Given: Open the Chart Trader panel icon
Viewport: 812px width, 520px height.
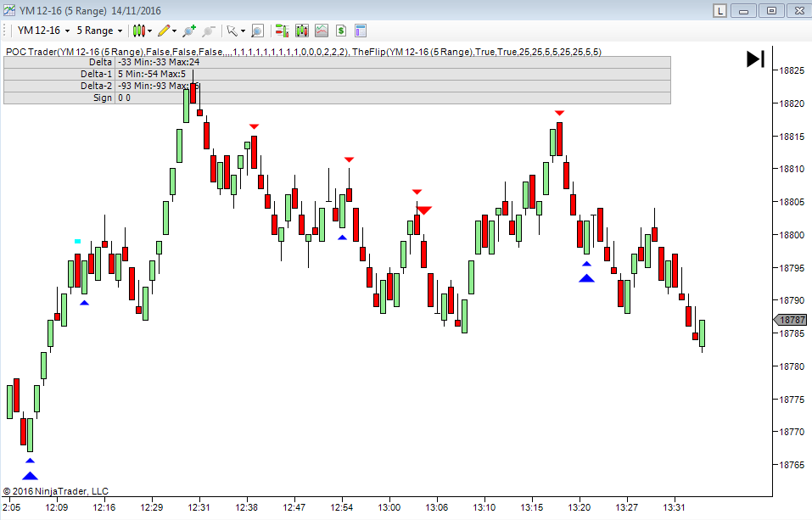Looking at the screenshot, I should click(282, 31).
